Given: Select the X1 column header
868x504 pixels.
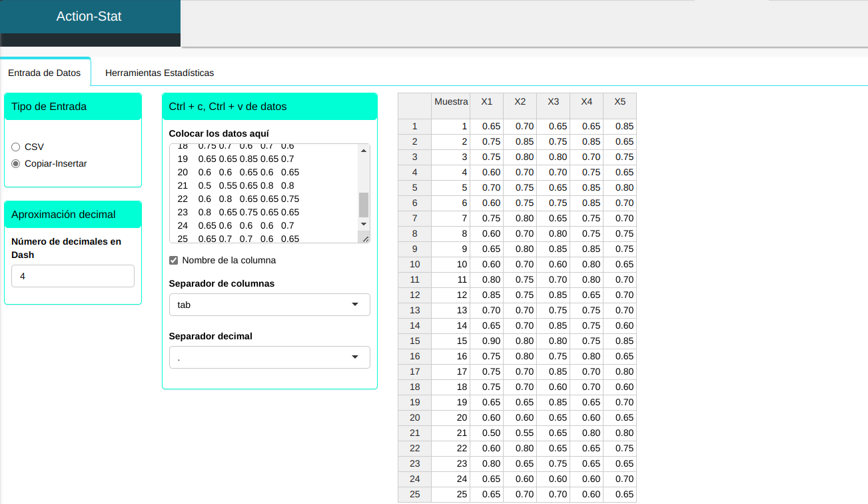Looking at the screenshot, I should pyautogui.click(x=487, y=102).
